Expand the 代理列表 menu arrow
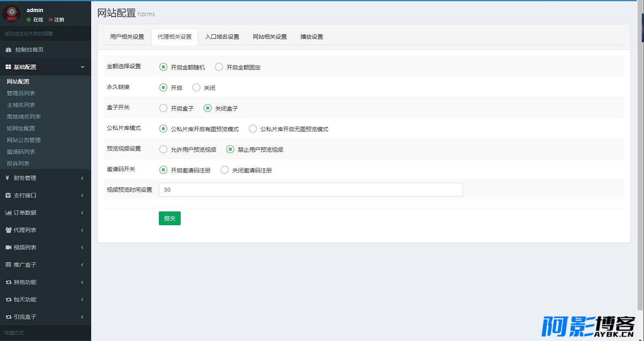Viewport: 644px width, 341px height. [82, 230]
